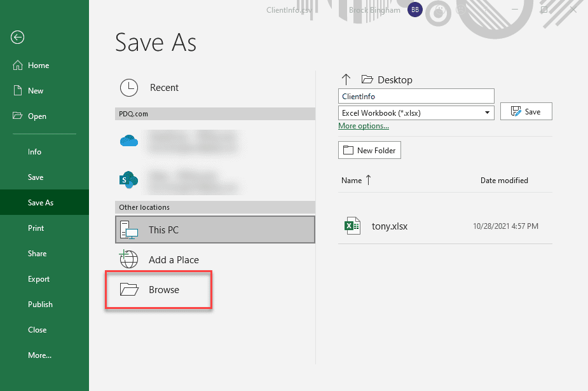This screenshot has height=391, width=588.
Task: Open the More options... link
Action: [364, 126]
